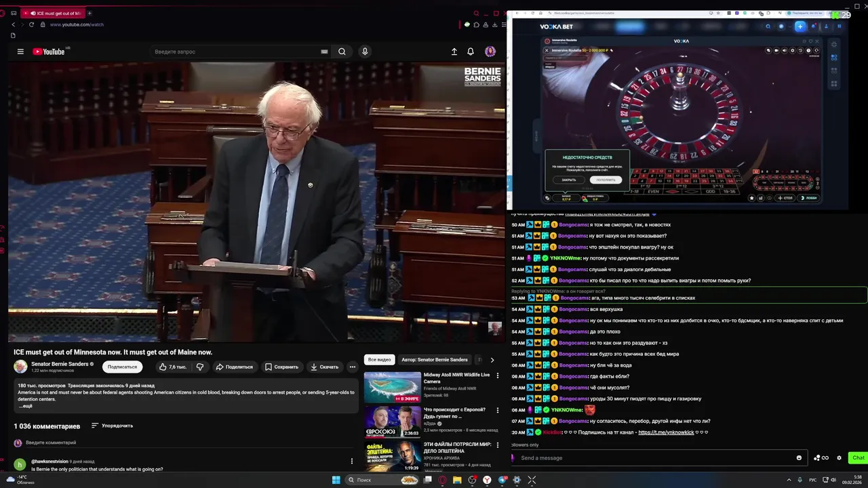Open chat settings gear icon
The height and width of the screenshot is (488, 868).
click(839, 457)
